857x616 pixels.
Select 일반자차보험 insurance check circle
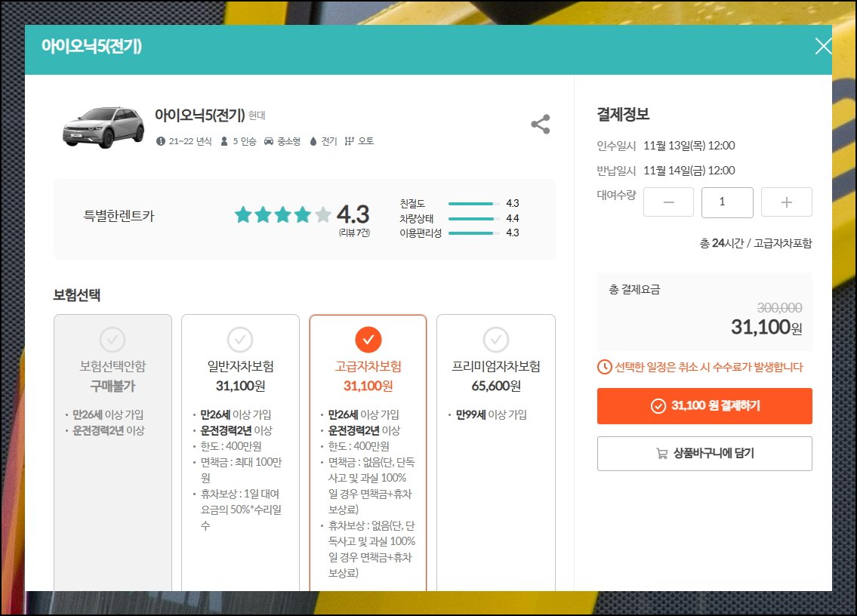click(x=240, y=340)
